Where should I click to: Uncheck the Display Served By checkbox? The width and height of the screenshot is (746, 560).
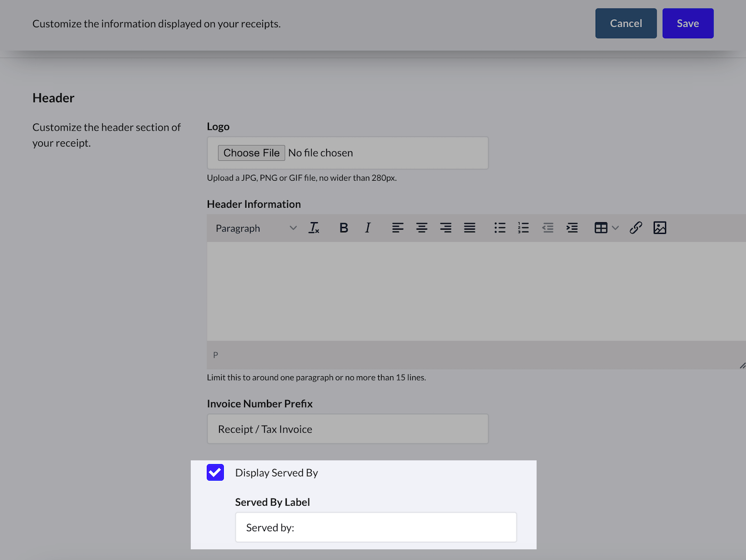tap(215, 473)
